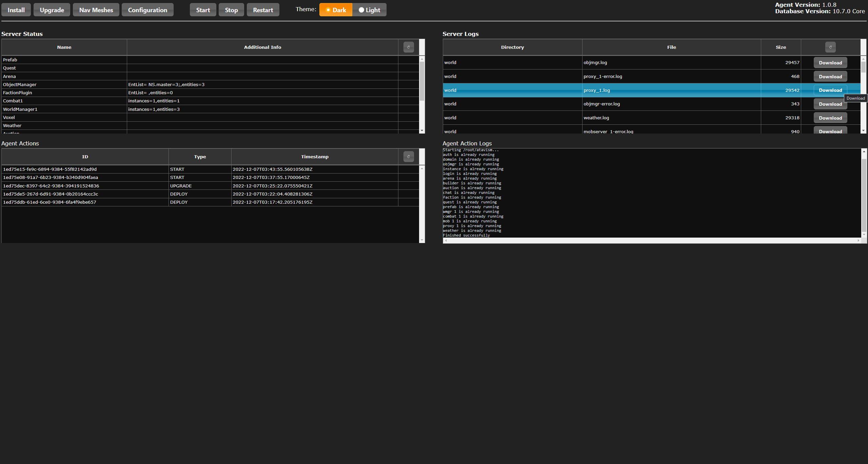Viewport: 868px width, 464px height.
Task: Download the weather.log file
Action: [x=830, y=118]
